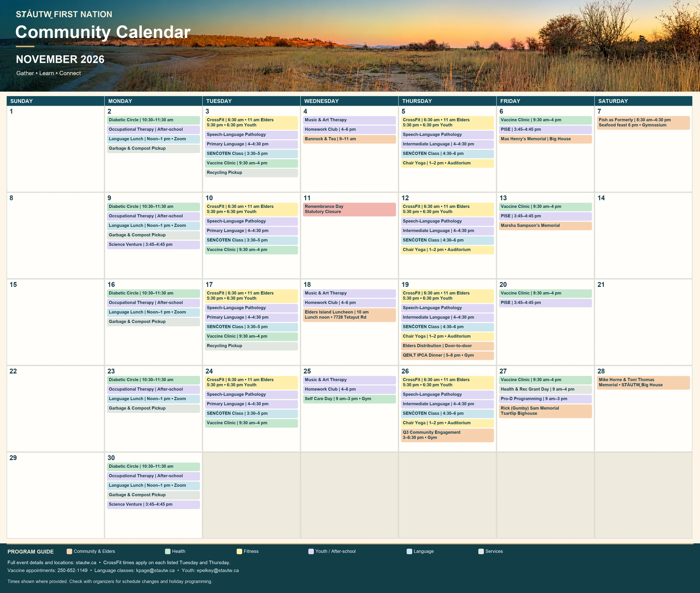Image resolution: width=700 pixels, height=593 pixels.
Task: Click the Gather • Learn • Connect tagline
Action: (x=48, y=73)
